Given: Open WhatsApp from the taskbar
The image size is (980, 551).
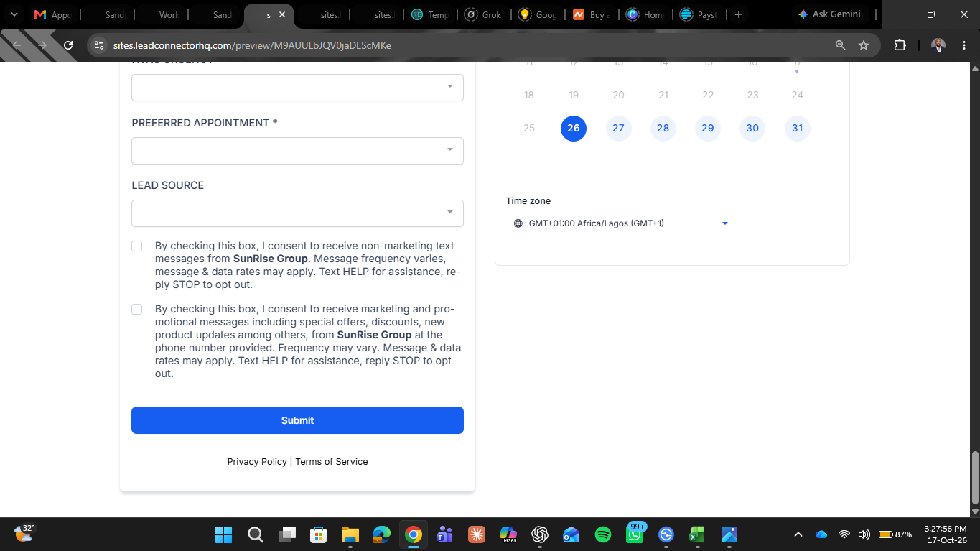Looking at the screenshot, I should 635,534.
